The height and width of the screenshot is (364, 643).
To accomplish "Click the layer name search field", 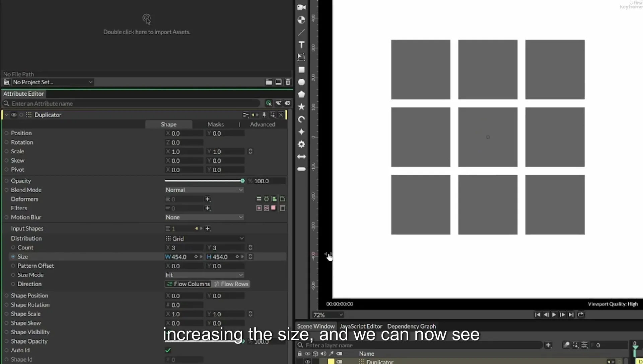I will (x=420, y=345).
